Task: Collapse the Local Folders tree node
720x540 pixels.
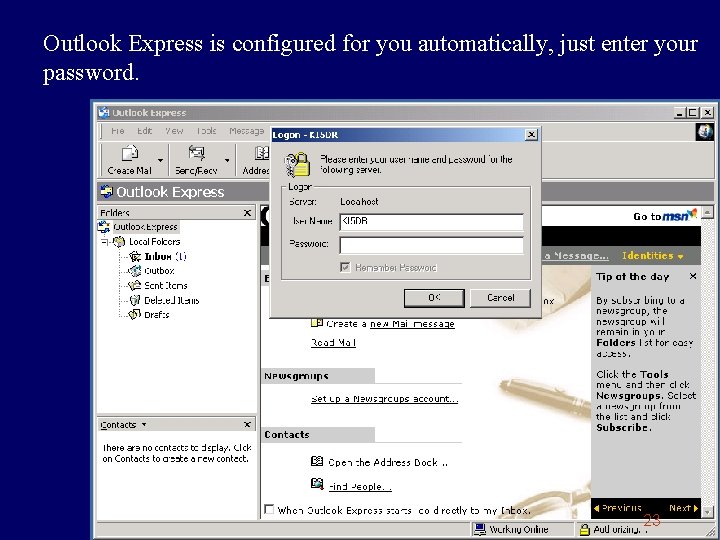Action: click(105, 242)
